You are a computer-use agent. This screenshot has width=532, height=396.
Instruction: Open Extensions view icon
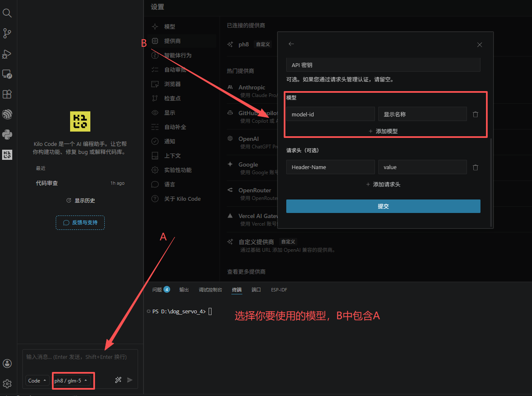7,94
